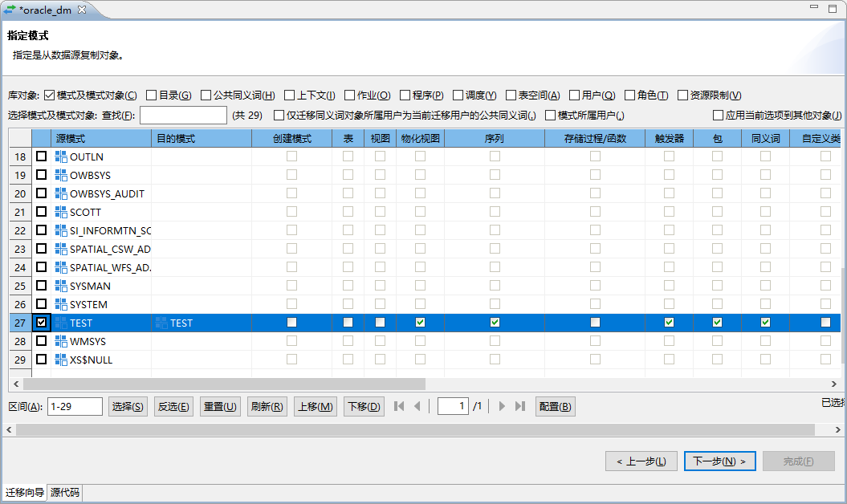Click the schema icon next to WMSYS
This screenshot has height=504, width=847.
tap(63, 341)
